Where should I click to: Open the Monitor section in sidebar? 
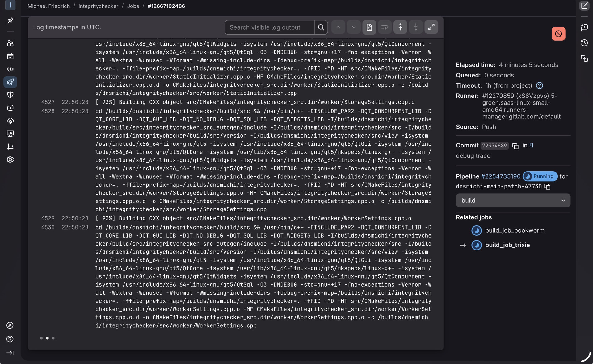[x=10, y=134]
